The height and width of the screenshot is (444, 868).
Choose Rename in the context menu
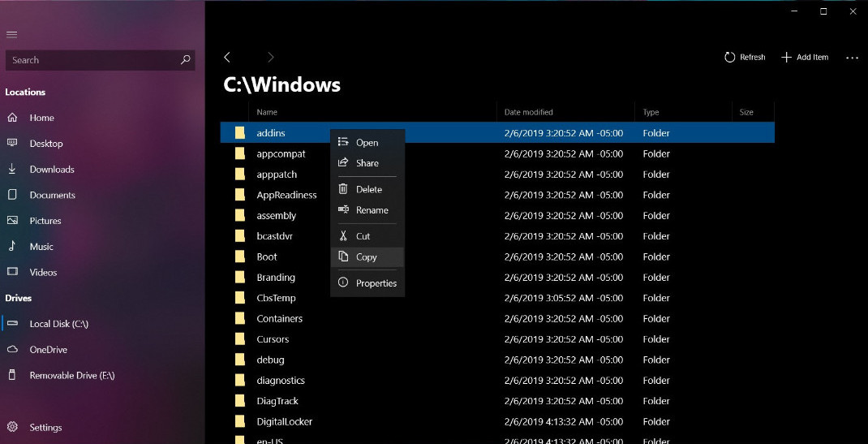pyautogui.click(x=367, y=209)
